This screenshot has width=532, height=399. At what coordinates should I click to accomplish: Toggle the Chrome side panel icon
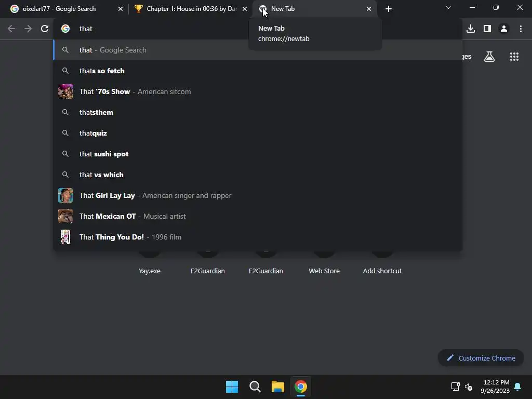487,29
